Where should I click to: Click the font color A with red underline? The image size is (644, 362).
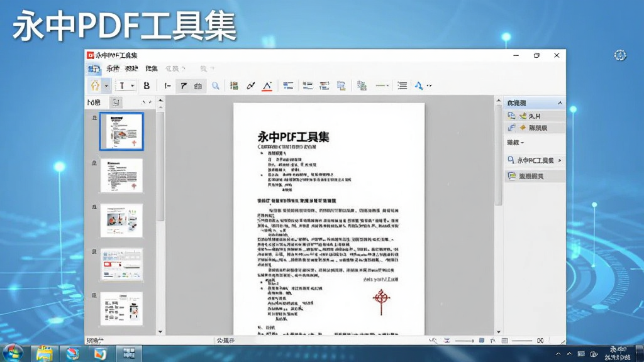(267, 85)
